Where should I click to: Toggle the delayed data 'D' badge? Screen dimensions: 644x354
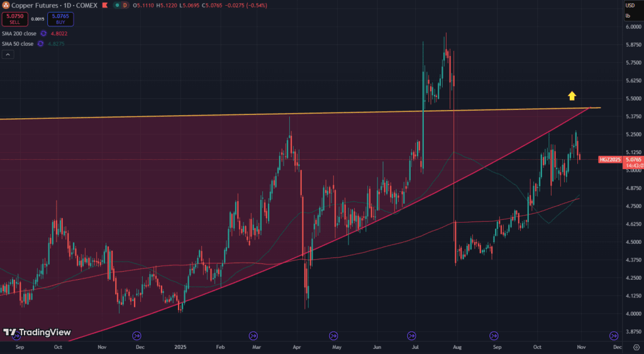point(125,5)
